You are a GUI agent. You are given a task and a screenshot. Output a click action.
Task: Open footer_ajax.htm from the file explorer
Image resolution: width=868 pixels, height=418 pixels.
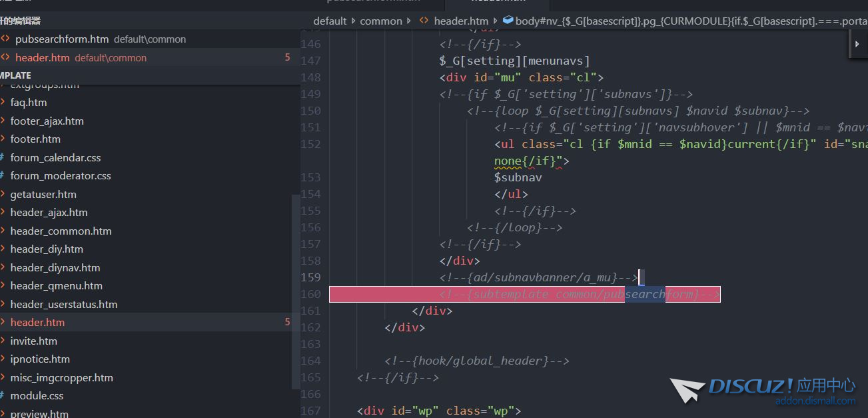point(47,121)
